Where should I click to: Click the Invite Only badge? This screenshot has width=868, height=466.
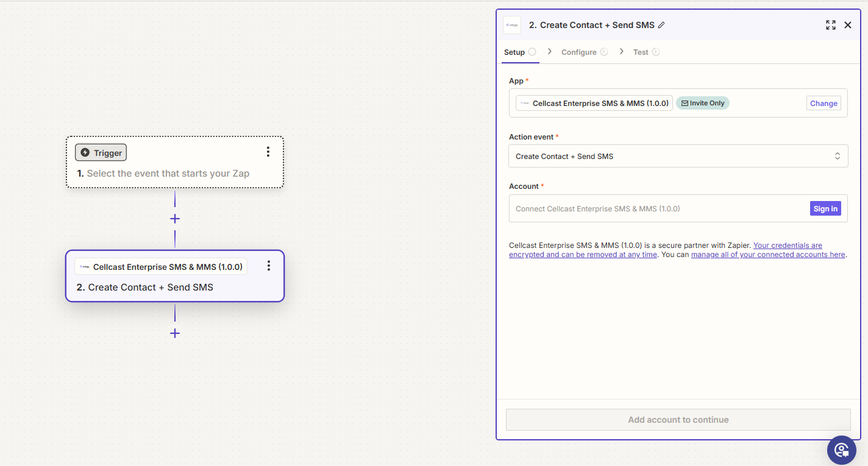[703, 103]
